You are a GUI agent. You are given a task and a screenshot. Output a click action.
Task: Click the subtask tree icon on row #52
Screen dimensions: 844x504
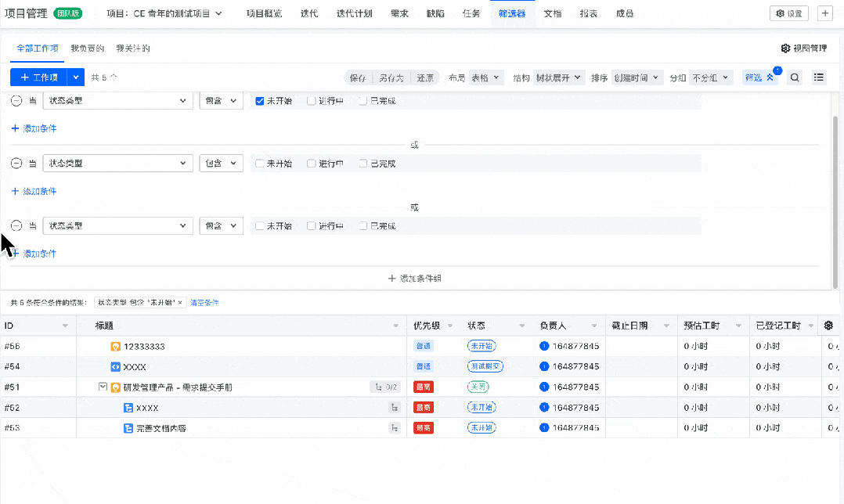[x=394, y=408]
